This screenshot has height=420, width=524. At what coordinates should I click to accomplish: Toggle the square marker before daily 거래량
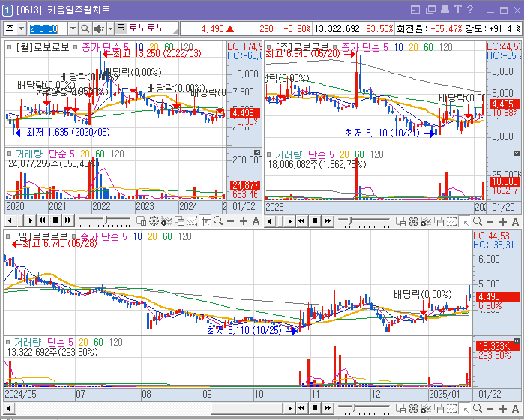coord(8,342)
